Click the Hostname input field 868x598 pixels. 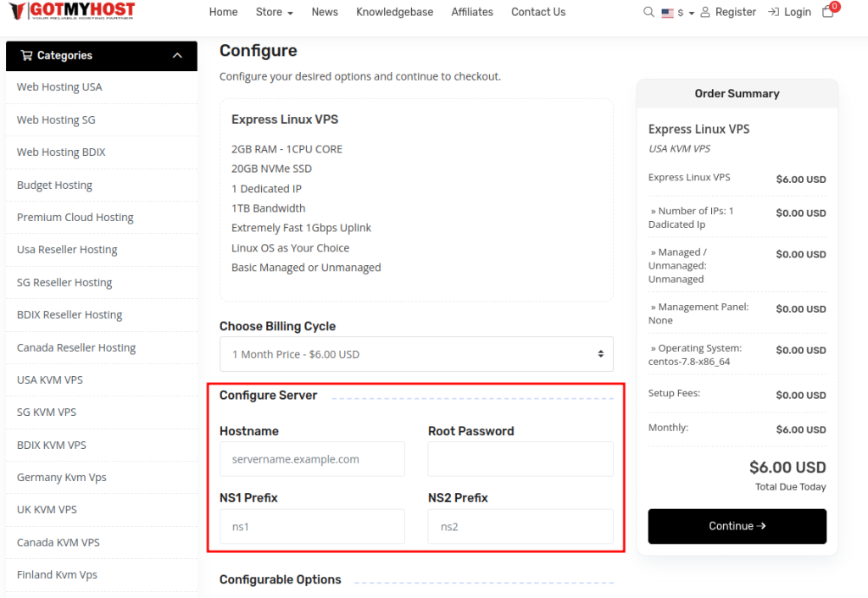312,459
